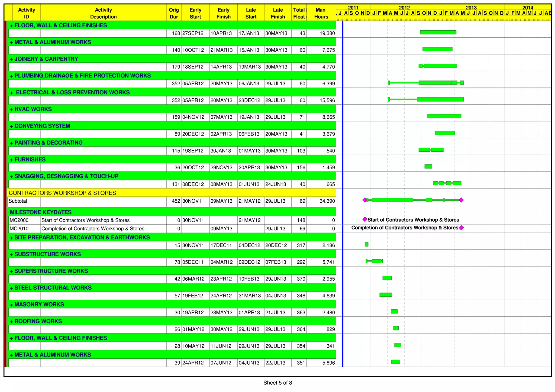Viewport: 555px width, 392px height.
Task: Expand the PLUMBING, DRAINAGE & FIRE PROTECTION WORKS group
Action: click(11, 76)
